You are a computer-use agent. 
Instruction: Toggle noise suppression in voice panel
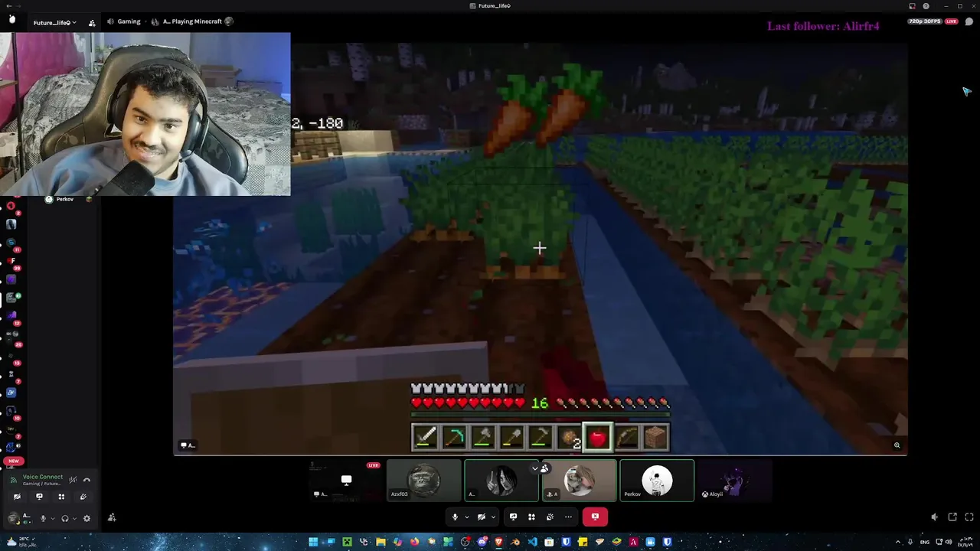73,480
